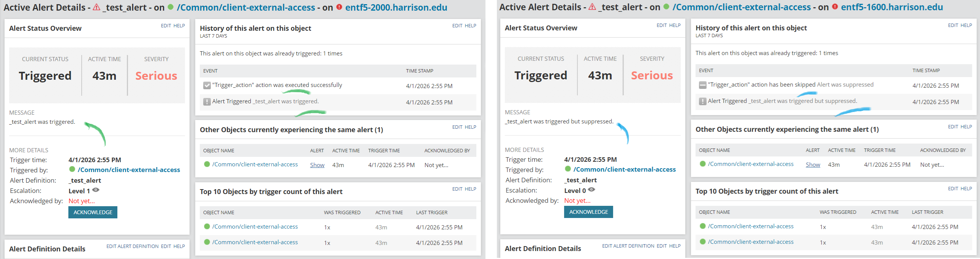
Task: Open Triggered by object link in entf5-1600 panel
Action: click(x=625, y=169)
